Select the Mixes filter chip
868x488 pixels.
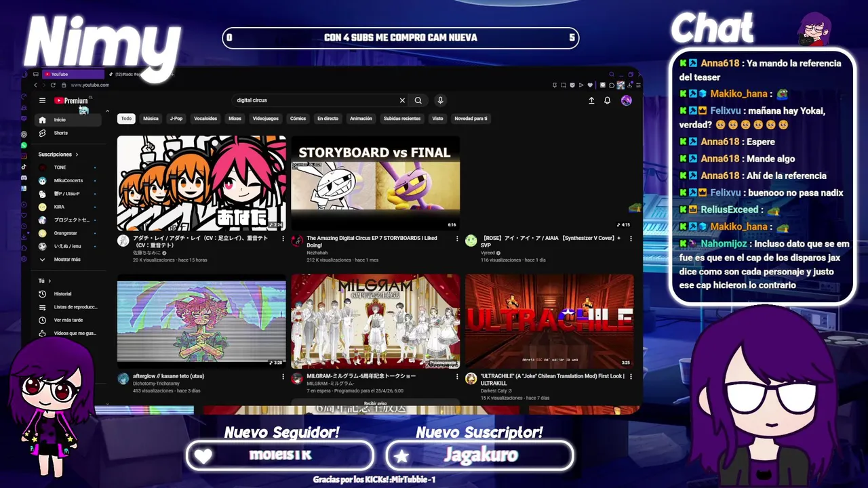(235, 119)
